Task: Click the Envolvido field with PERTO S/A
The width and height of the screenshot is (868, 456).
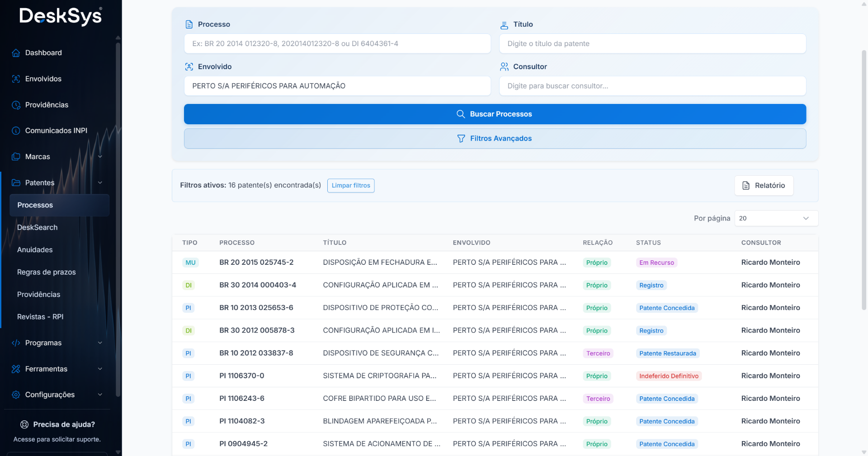Action: [337, 86]
